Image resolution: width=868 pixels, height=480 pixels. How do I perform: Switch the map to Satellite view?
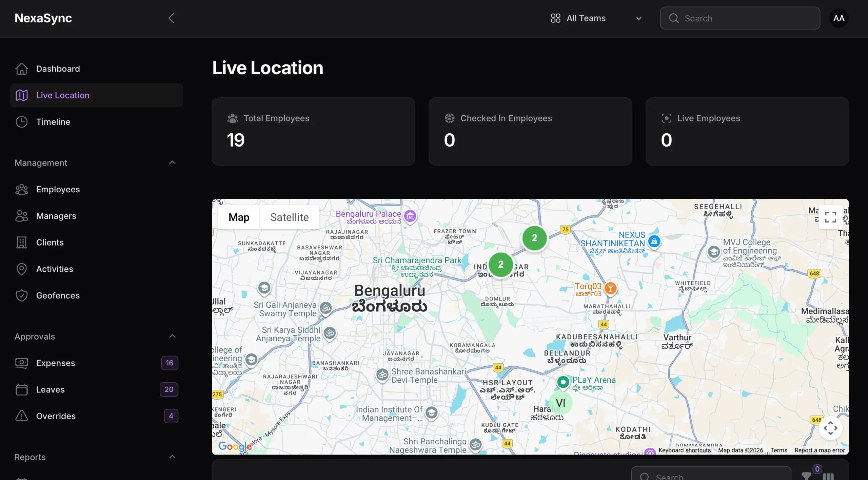290,217
